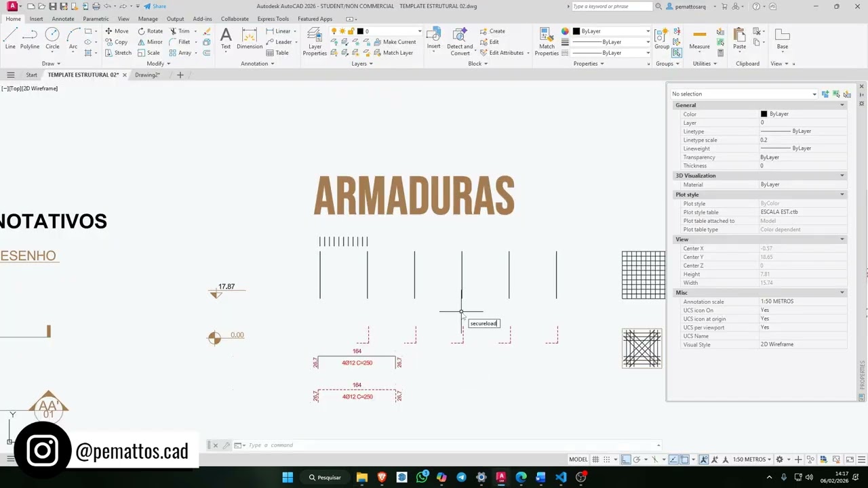Collapse the General properties section

point(842,105)
